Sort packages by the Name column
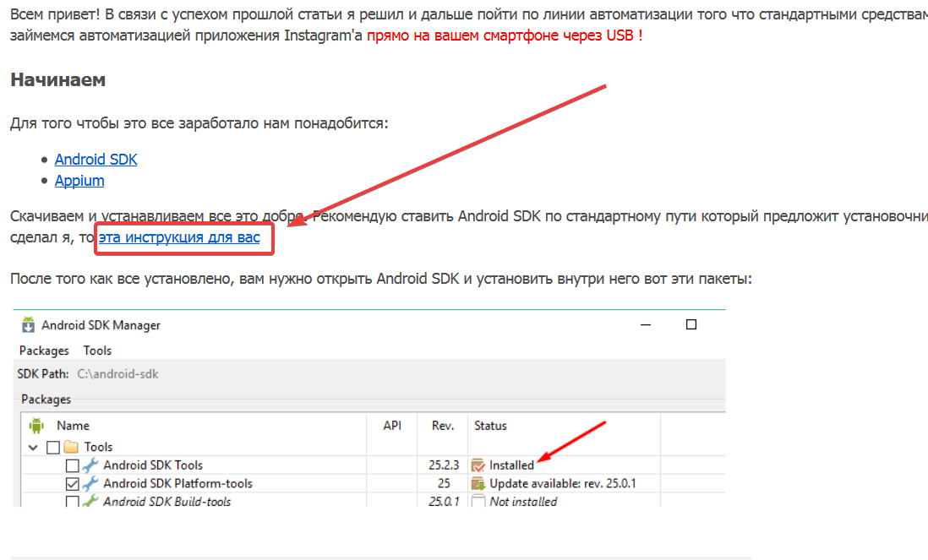The height and width of the screenshot is (560, 928). (73, 426)
